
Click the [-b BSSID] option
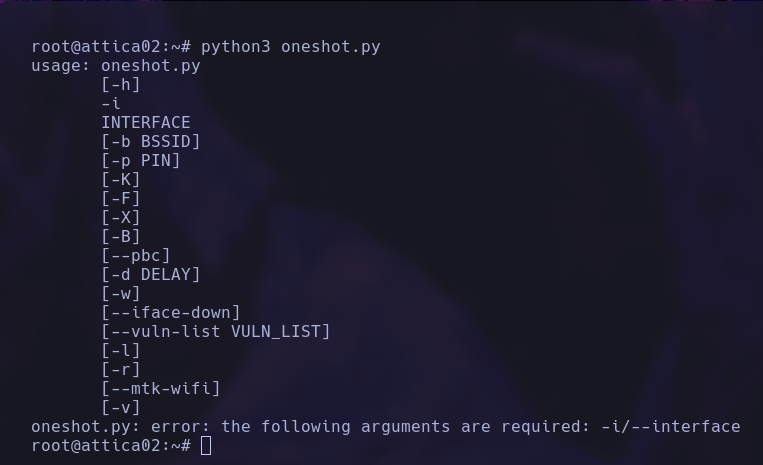pyautogui.click(x=151, y=142)
